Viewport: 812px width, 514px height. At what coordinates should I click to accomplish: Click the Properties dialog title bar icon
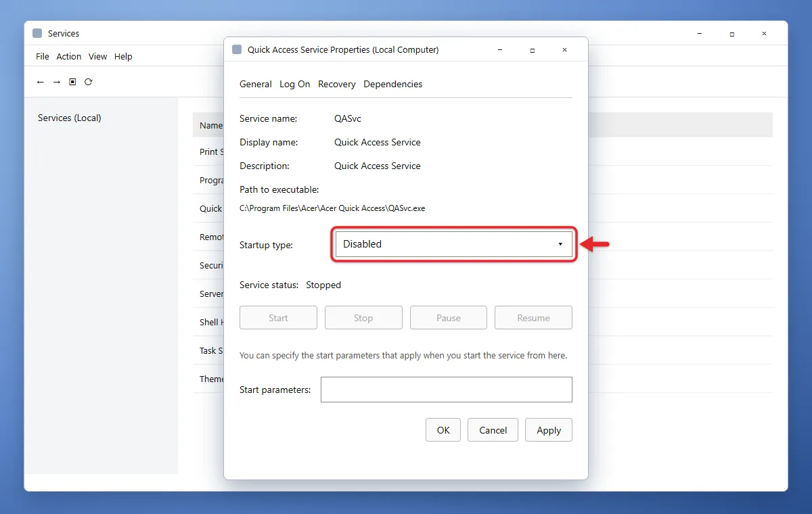pos(237,49)
